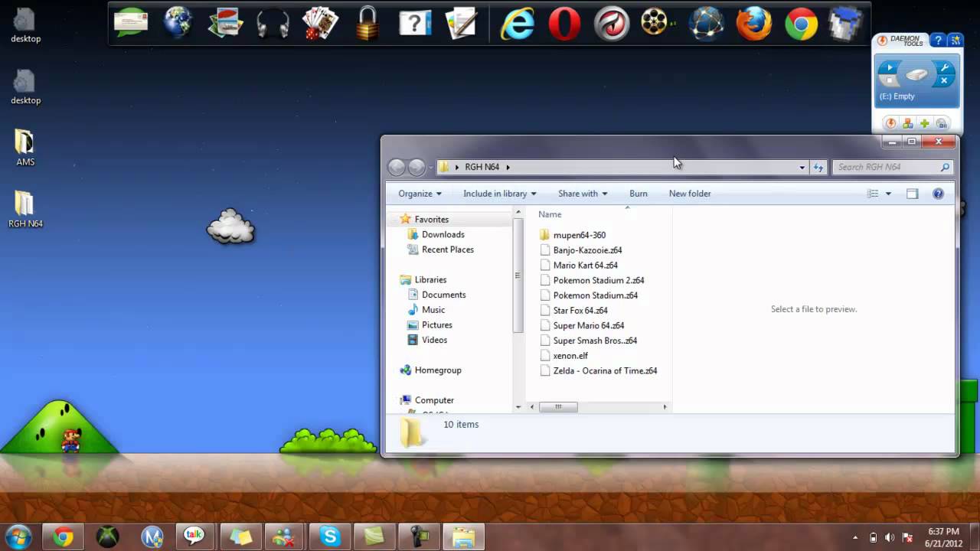
Task: Click the Daemon Tools stop unmount button
Action: tap(888, 80)
